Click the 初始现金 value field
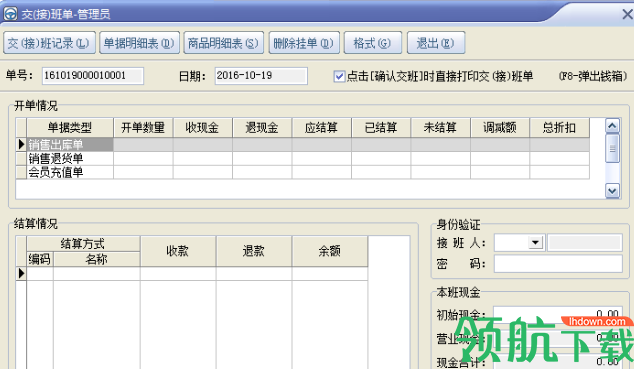 pyautogui.click(x=558, y=314)
